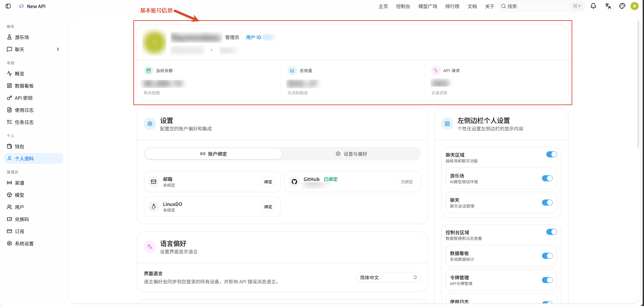
Task: Open 模型 sidebar item
Action: pyautogui.click(x=34, y=195)
